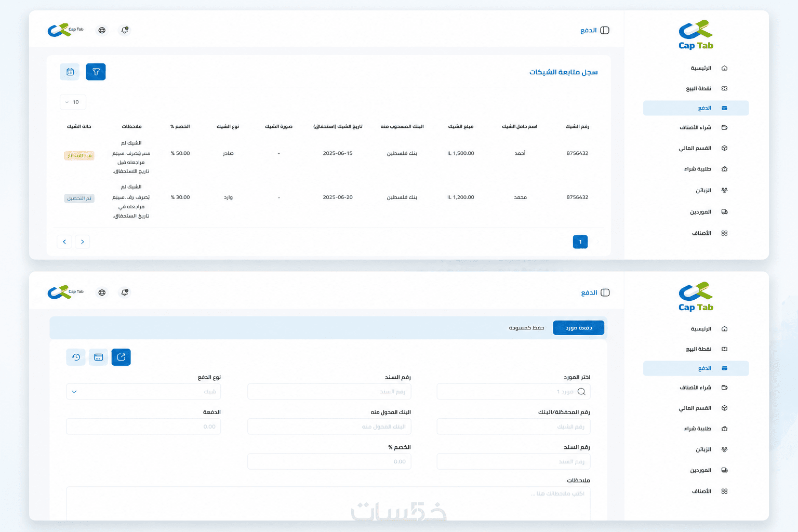
Task: Click large Cap Tab logo in payment form sidebar
Action: 696,297
